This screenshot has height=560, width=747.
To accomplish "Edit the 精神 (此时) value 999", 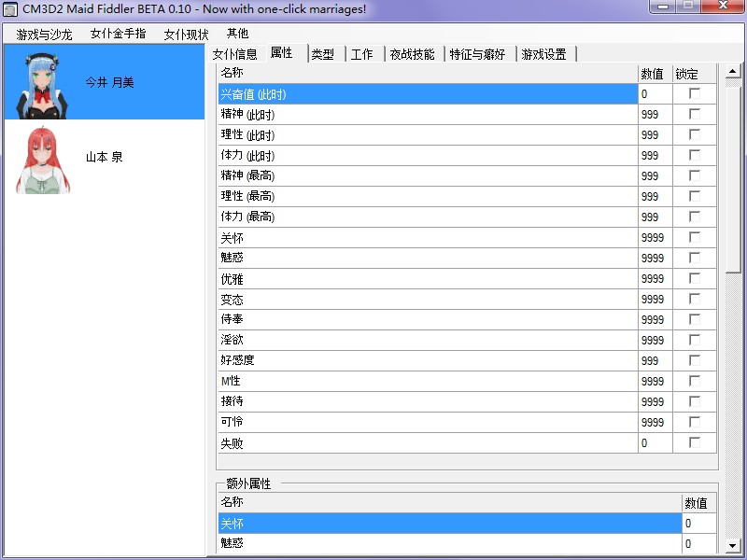I will coord(655,114).
